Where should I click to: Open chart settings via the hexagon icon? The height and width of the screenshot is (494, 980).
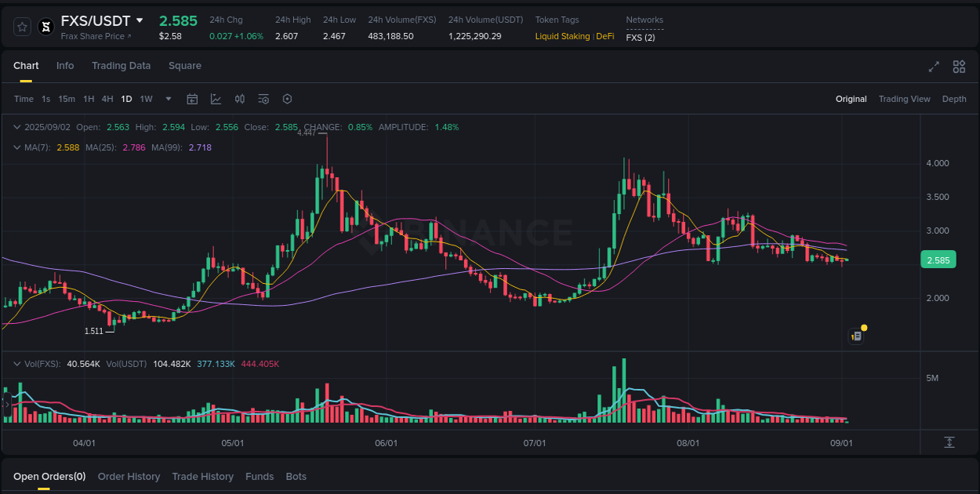pyautogui.click(x=287, y=99)
